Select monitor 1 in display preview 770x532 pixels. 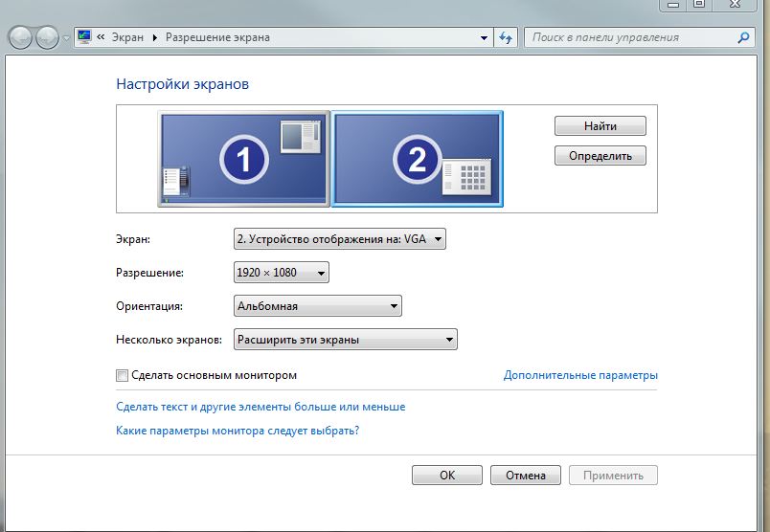243,159
